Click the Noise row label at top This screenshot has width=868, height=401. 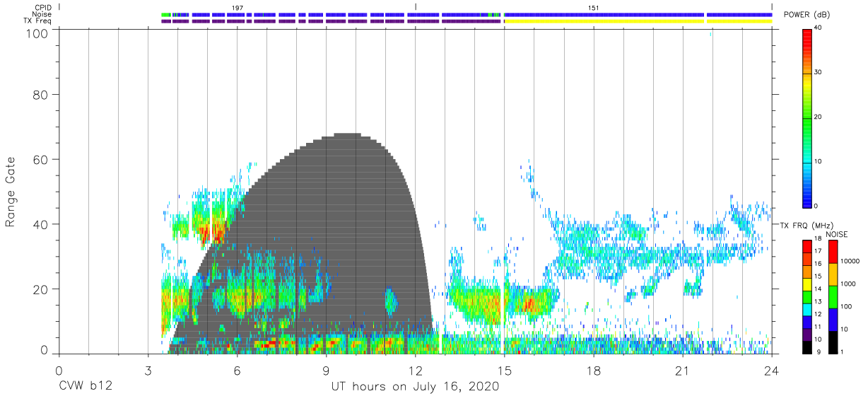(x=42, y=14)
